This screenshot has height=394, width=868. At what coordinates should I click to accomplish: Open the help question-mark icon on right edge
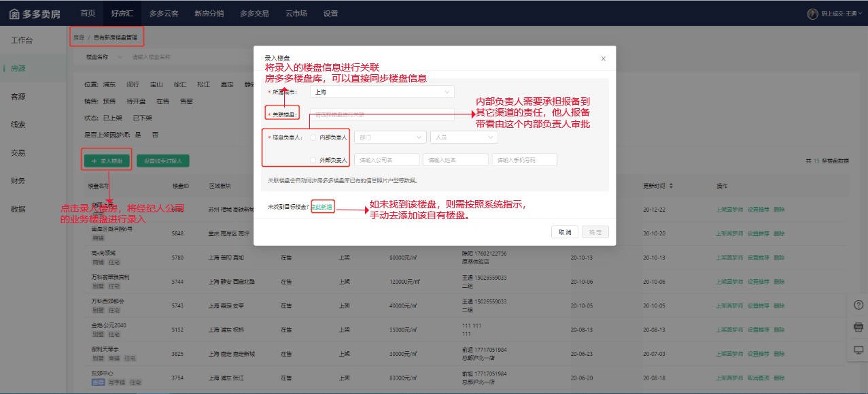click(858, 305)
